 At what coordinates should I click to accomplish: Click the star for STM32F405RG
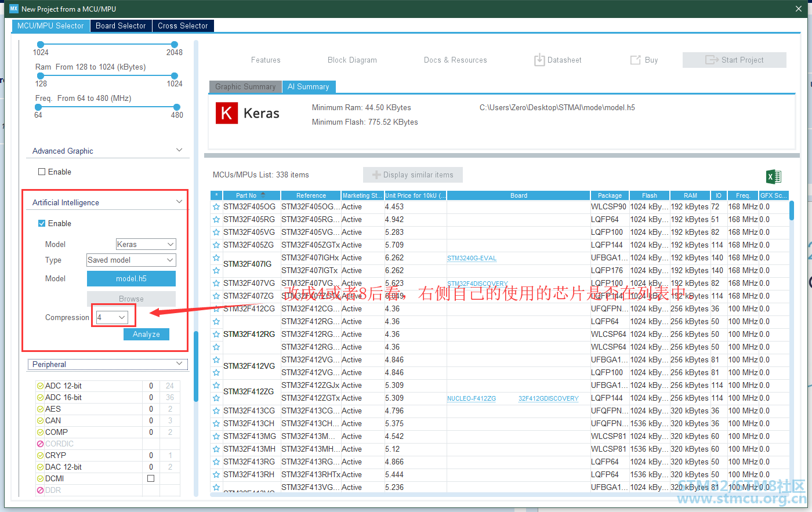216,220
